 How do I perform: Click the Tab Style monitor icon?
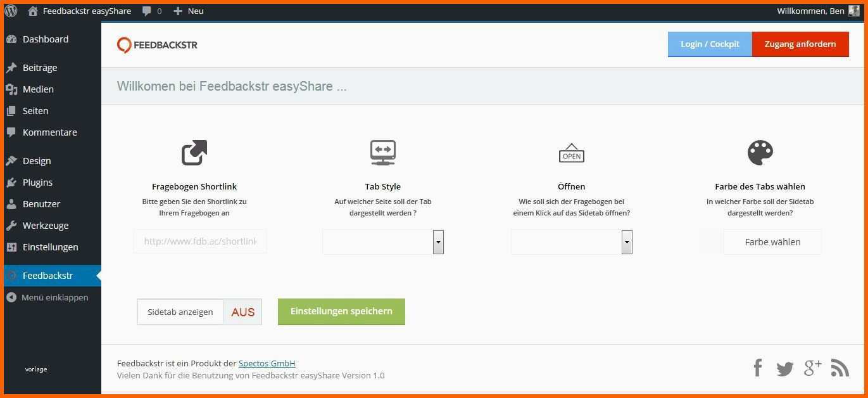coord(383,153)
